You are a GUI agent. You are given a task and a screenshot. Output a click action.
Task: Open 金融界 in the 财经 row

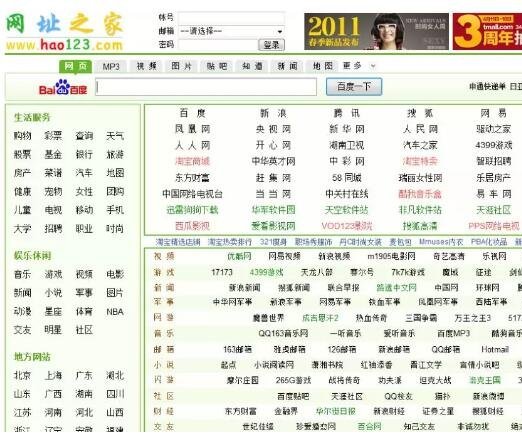(x=286, y=412)
